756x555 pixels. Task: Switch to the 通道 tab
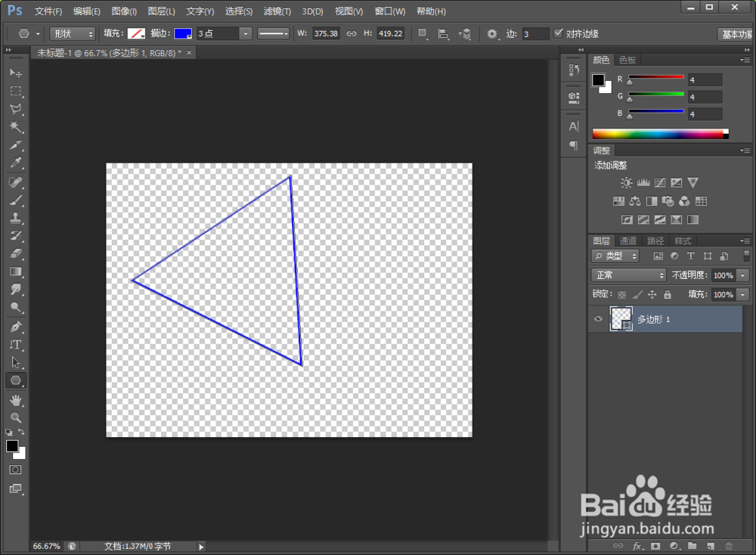tap(627, 240)
